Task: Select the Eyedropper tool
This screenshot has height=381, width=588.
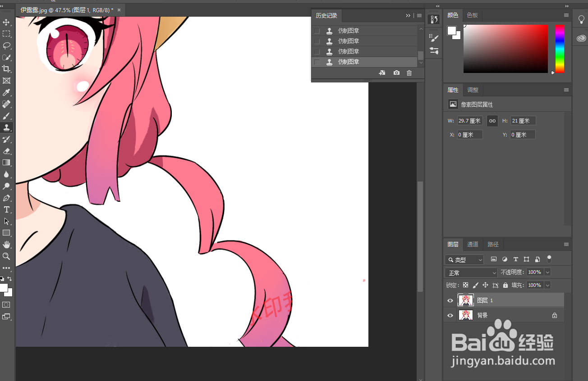Action: click(x=6, y=92)
